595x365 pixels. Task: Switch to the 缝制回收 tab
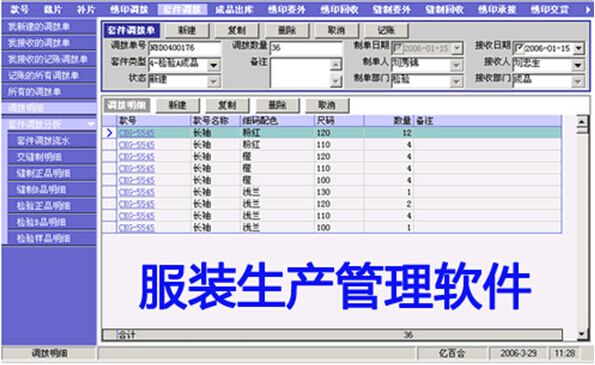pyautogui.click(x=444, y=9)
